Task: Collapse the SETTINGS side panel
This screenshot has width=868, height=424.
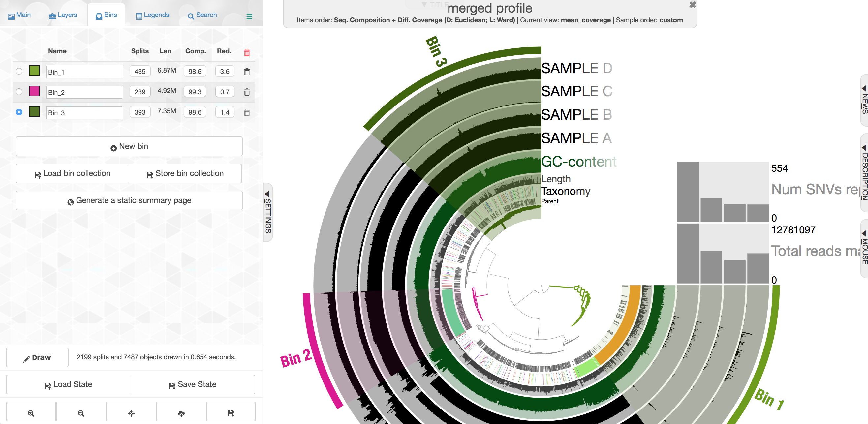Action: (267, 212)
